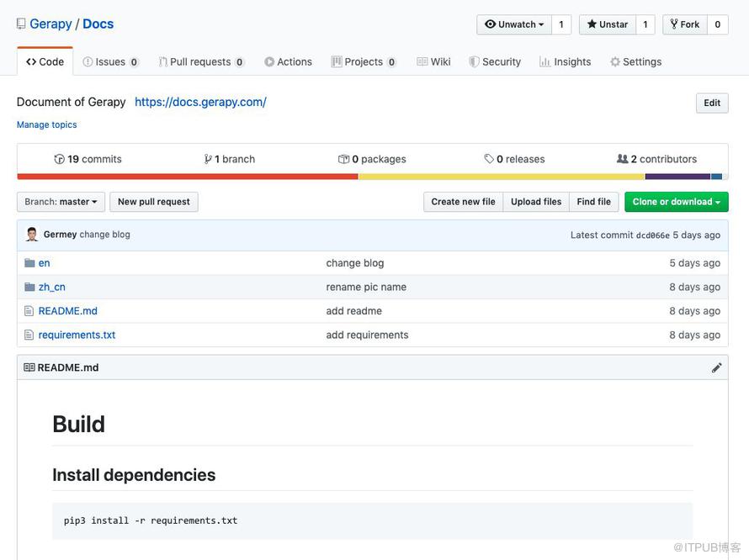749x560 pixels.
Task: Click the folder icon of en
Action: pyautogui.click(x=29, y=263)
